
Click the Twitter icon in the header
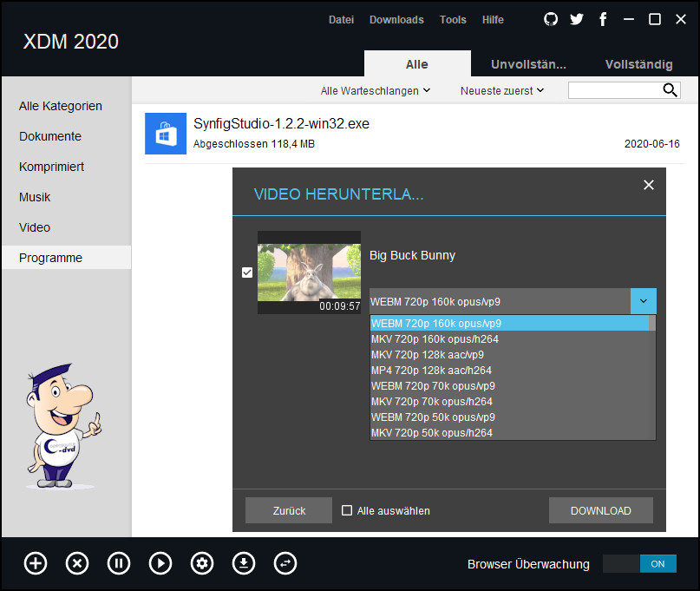pos(577,19)
